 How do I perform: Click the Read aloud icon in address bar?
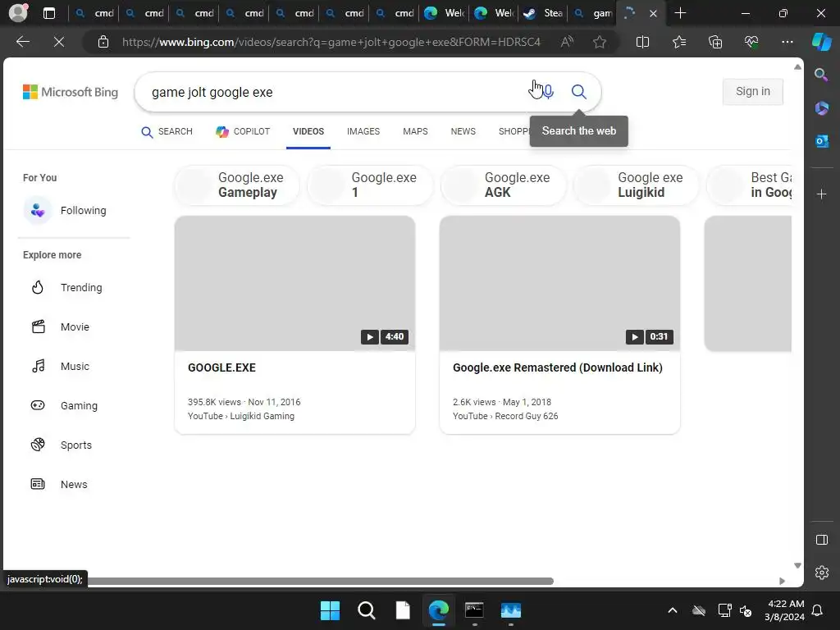click(x=567, y=42)
